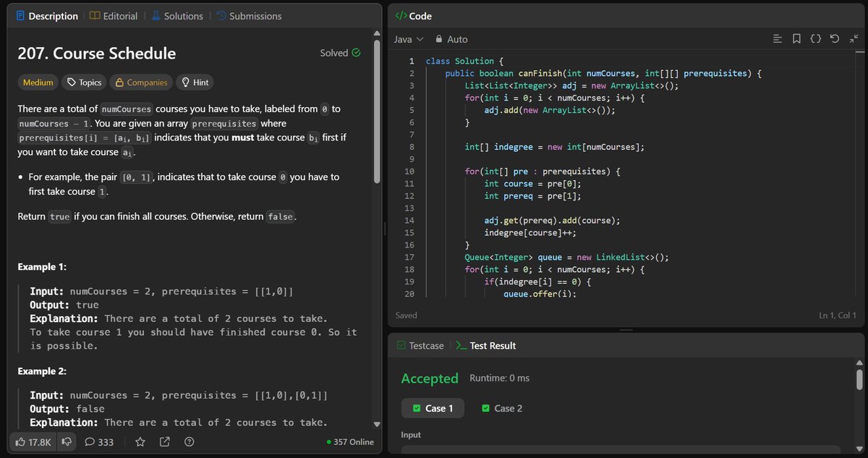Click code line int[] indegree declaration
The image size is (868, 458).
click(x=554, y=147)
